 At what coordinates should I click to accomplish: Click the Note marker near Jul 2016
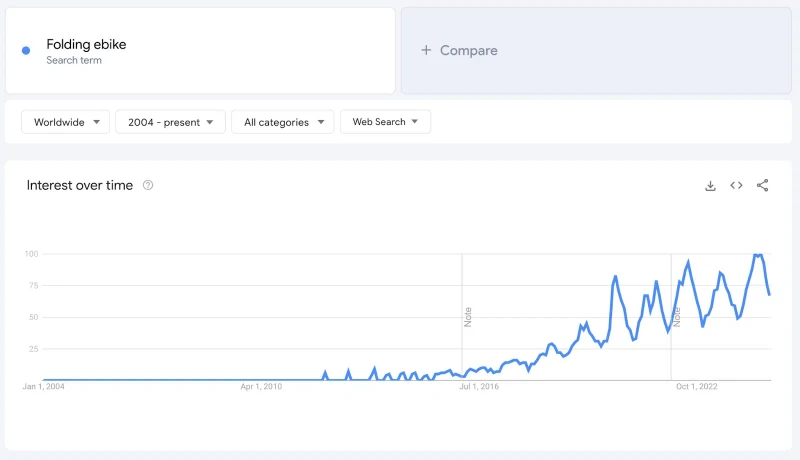coord(468,317)
